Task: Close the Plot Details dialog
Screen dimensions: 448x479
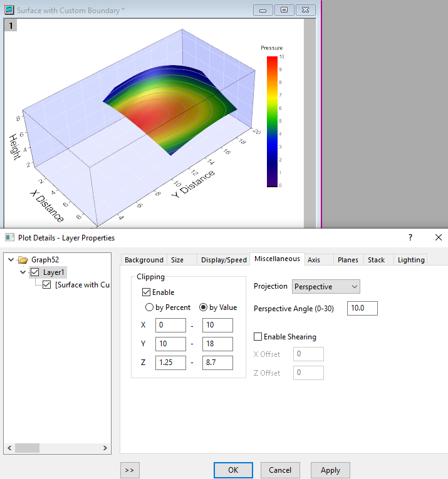Action: [x=438, y=237]
